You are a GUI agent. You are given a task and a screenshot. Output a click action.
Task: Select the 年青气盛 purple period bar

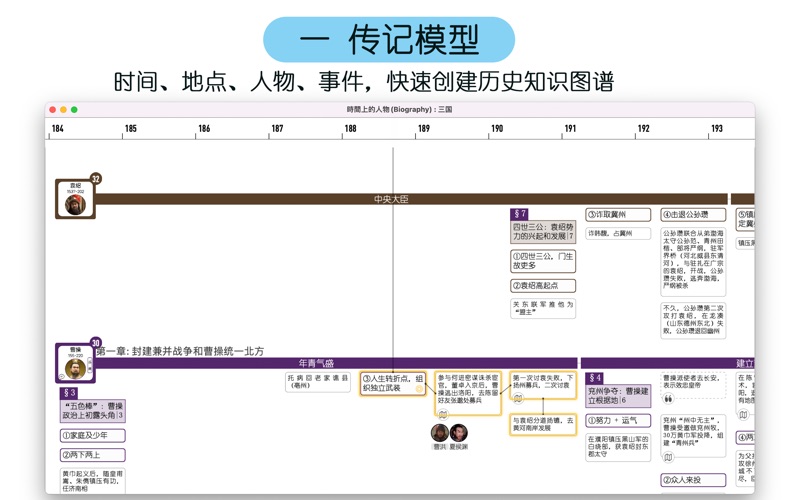click(x=336, y=363)
